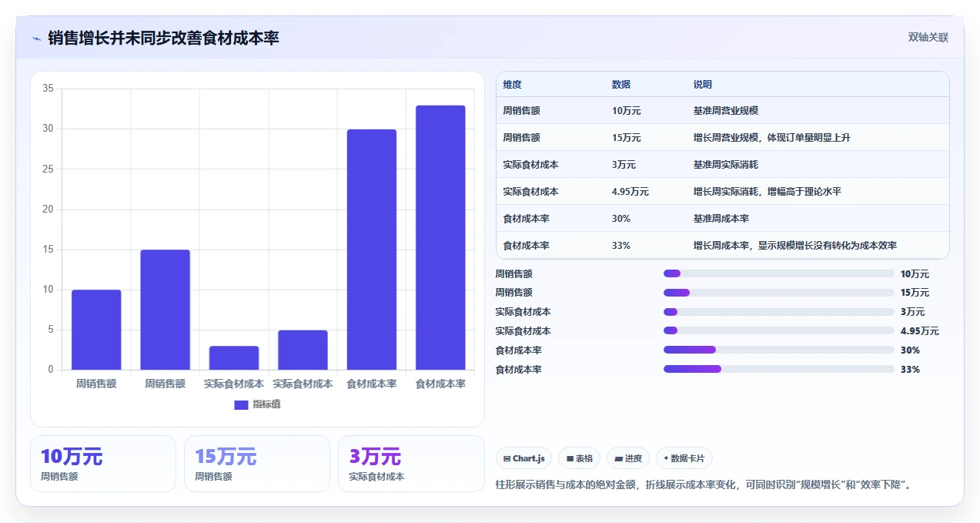This screenshot has width=980, height=523.
Task: Click the progress bar for 10万元
Action: (x=779, y=273)
